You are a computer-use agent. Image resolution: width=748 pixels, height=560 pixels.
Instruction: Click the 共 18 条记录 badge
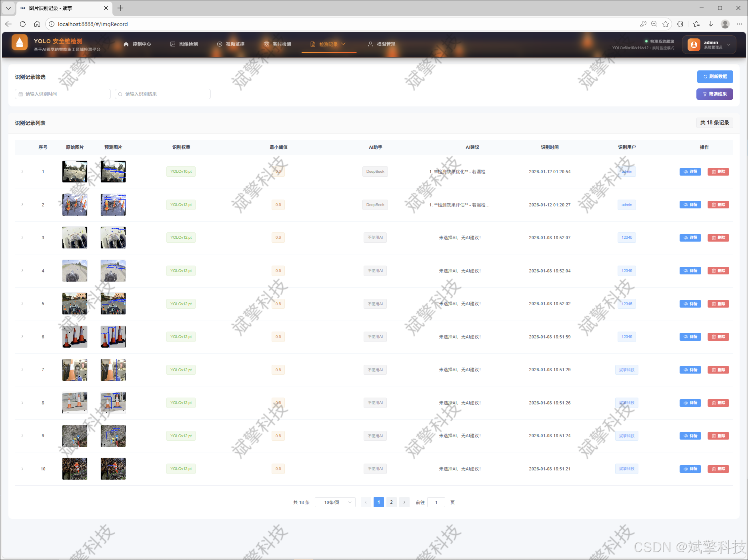[715, 123]
